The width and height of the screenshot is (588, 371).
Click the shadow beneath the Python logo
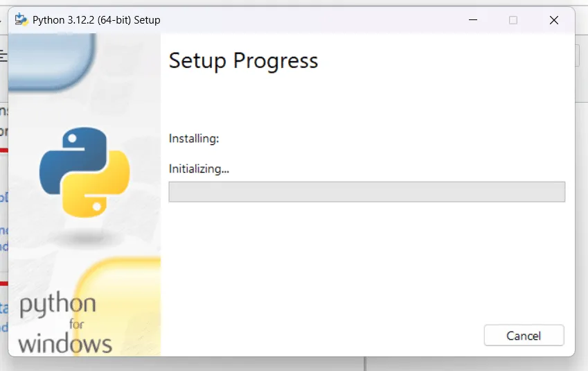click(x=85, y=238)
